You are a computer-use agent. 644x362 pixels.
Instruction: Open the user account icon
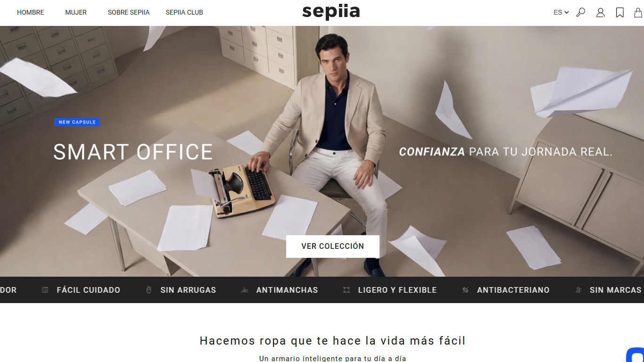(x=600, y=12)
